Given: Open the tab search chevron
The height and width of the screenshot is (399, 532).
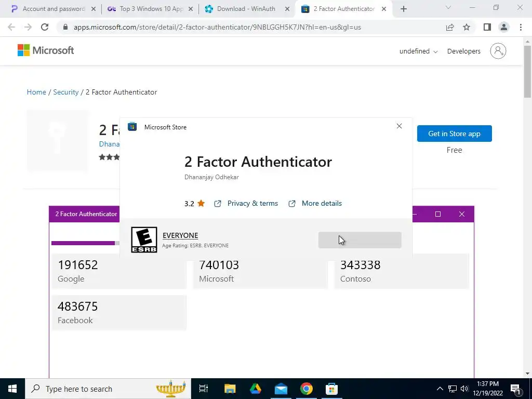Looking at the screenshot, I should point(448,7).
